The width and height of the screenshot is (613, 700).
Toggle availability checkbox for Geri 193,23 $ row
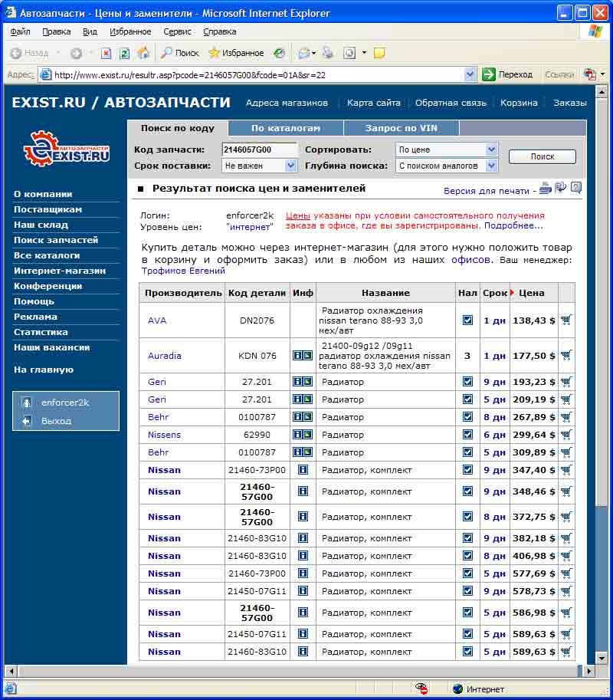coord(467,382)
